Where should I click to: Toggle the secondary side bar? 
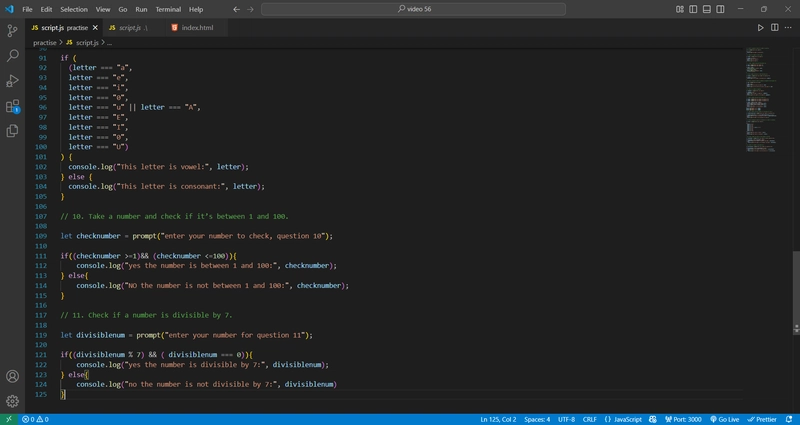(x=720, y=9)
